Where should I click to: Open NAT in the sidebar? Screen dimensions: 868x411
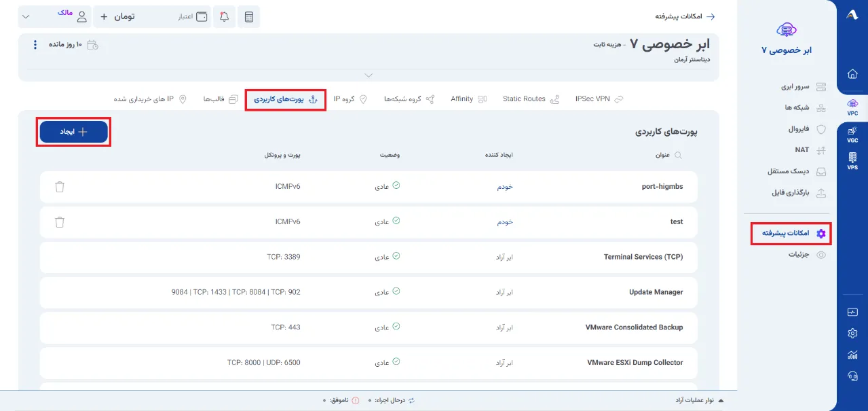point(810,150)
